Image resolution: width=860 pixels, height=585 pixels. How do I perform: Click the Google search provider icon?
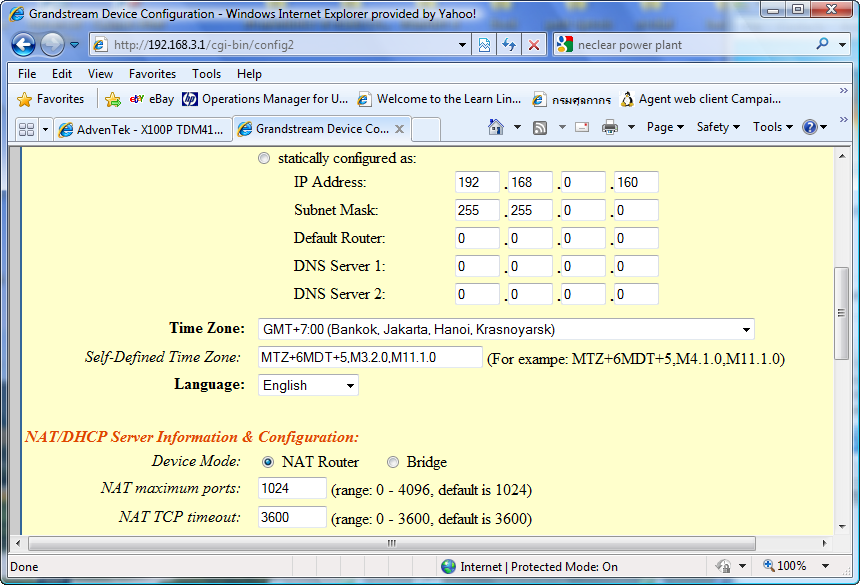(x=565, y=44)
